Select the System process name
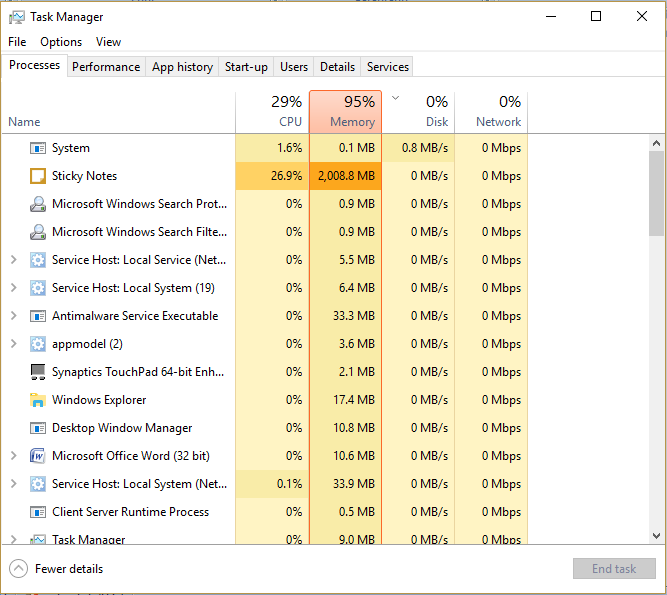The height and width of the screenshot is (595, 667). 71,148
